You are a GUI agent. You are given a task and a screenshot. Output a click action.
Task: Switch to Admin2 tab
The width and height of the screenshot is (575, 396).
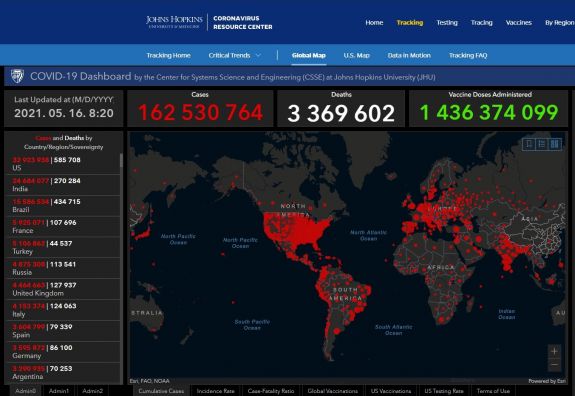(92, 391)
